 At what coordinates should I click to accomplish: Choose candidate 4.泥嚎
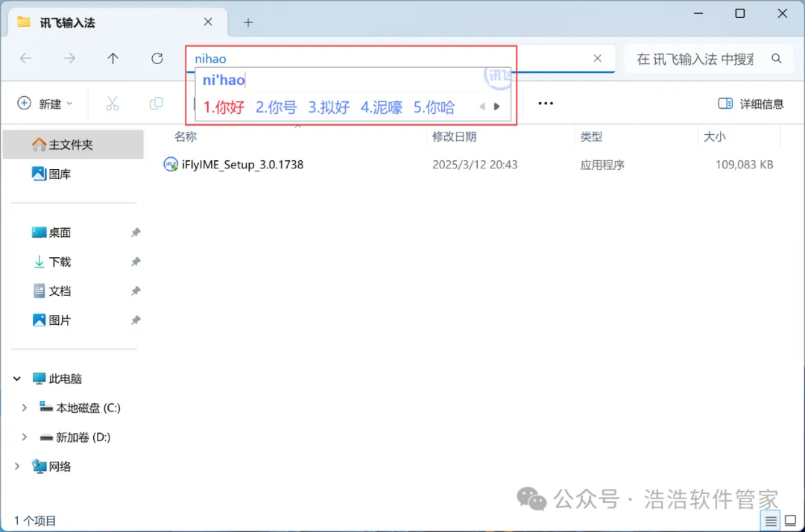[382, 107]
